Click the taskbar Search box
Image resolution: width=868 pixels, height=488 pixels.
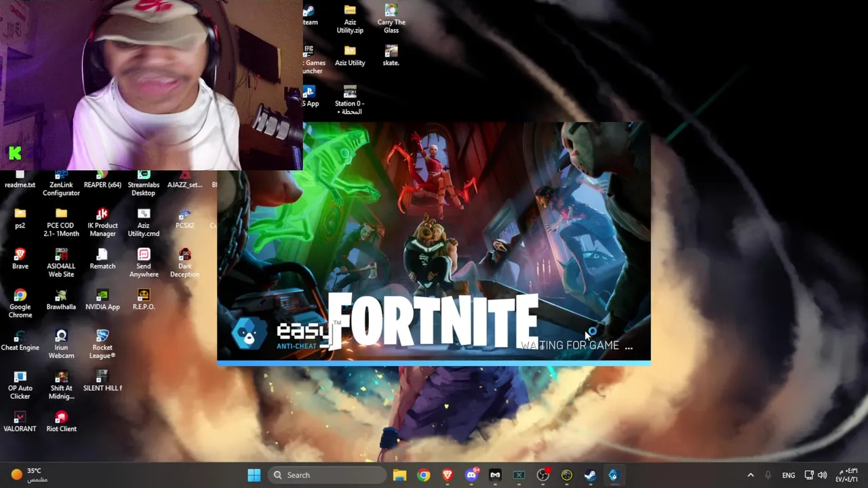point(328,475)
